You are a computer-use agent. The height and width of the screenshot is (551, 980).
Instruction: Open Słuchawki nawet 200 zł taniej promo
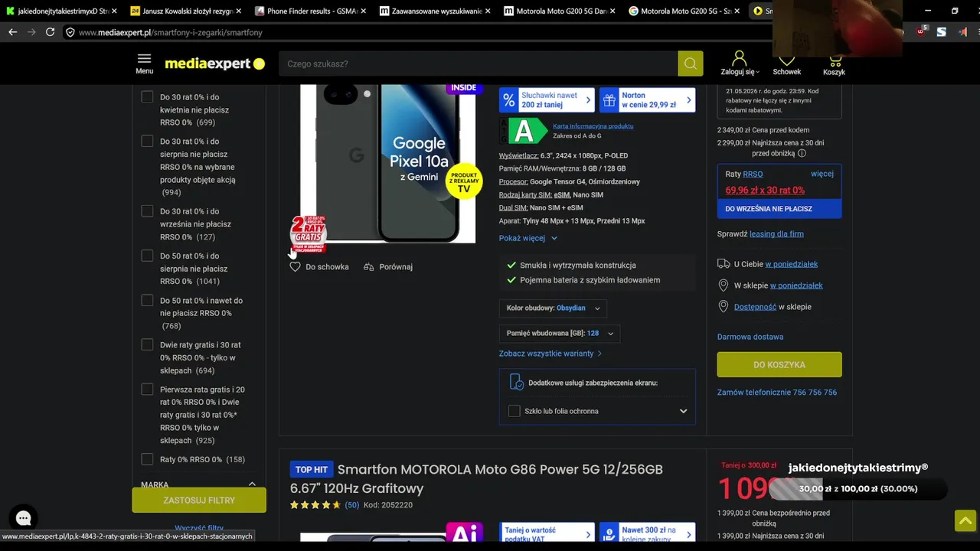[547, 100]
